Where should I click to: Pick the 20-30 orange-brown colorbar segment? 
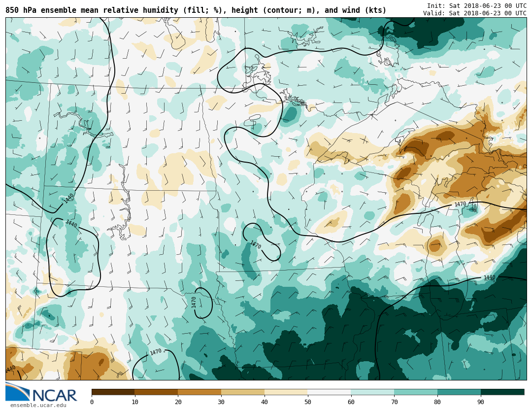(199, 392)
